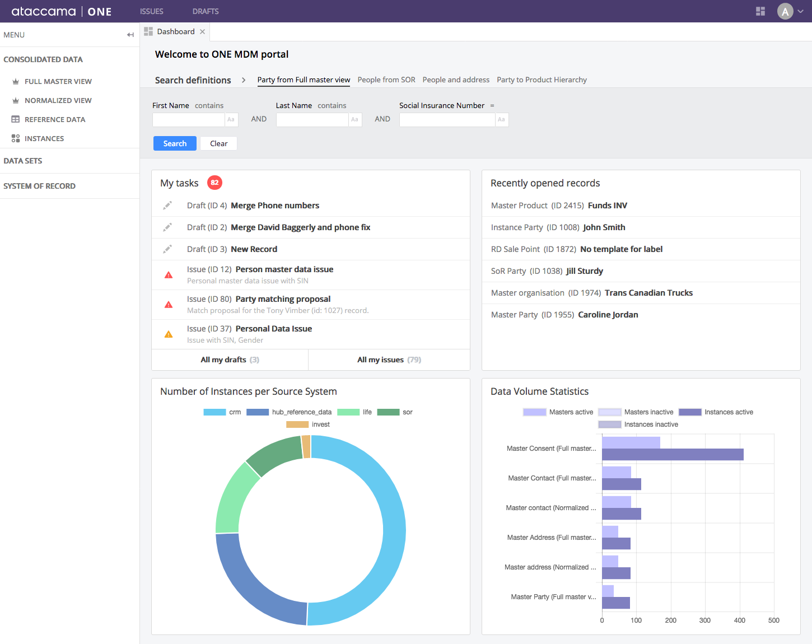Open the Full Master View section
812x644 pixels.
pyautogui.click(x=58, y=81)
